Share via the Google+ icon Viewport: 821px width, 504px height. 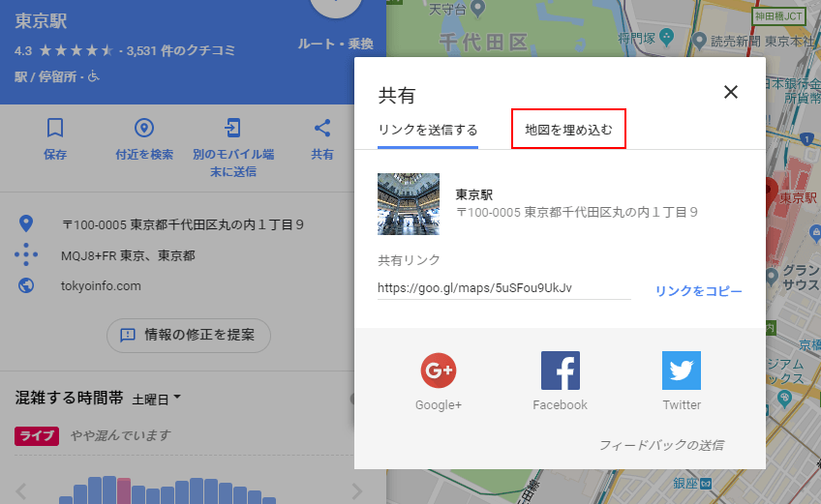coord(439,371)
